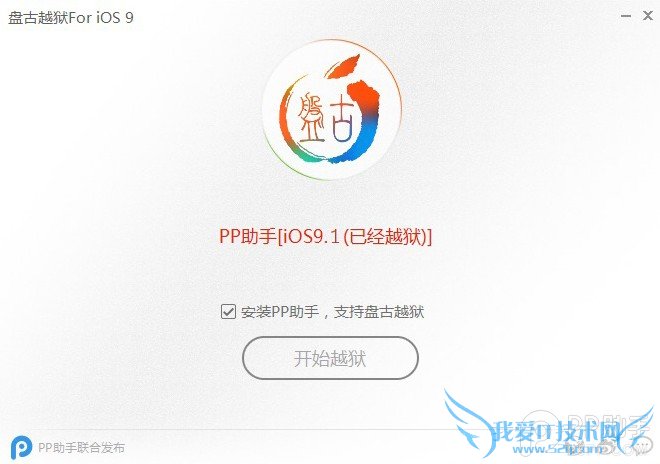Start jailbreak with the 开始越狱 button
The image size is (660, 464).
pyautogui.click(x=330, y=358)
